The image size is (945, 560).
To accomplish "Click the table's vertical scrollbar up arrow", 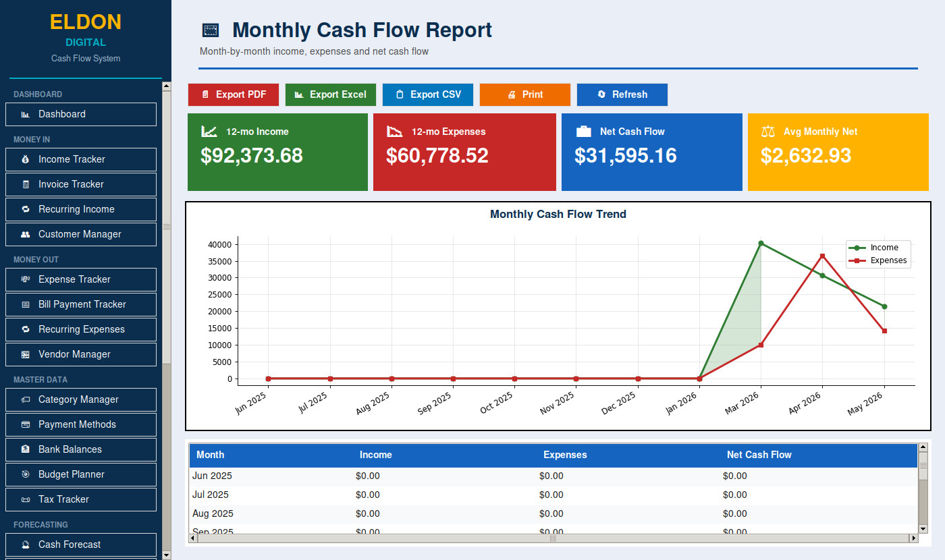I will click(923, 448).
